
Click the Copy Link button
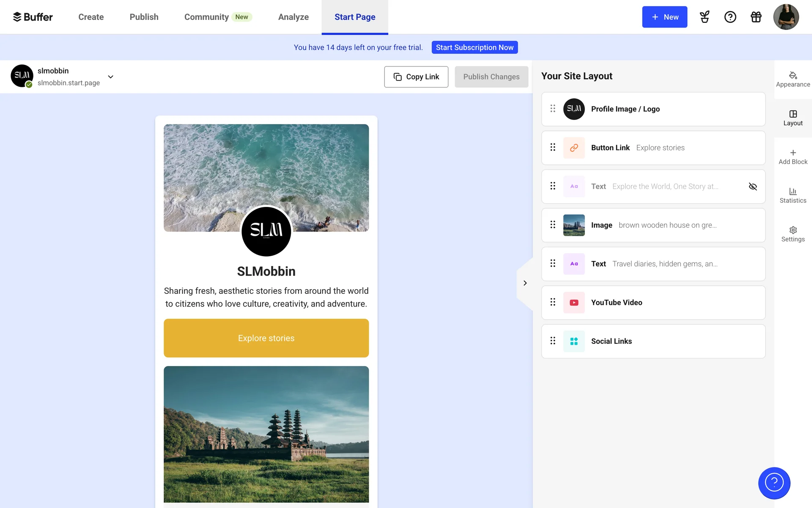pos(416,77)
